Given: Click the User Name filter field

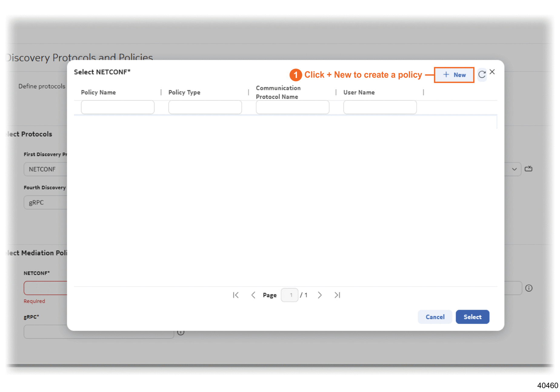Looking at the screenshot, I should point(380,107).
